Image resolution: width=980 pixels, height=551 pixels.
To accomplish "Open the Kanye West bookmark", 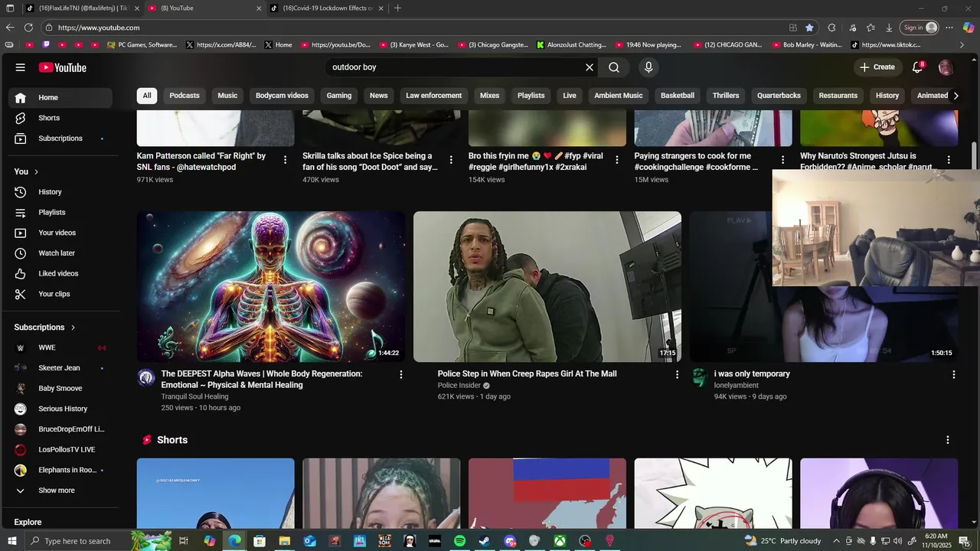I will 413,45.
